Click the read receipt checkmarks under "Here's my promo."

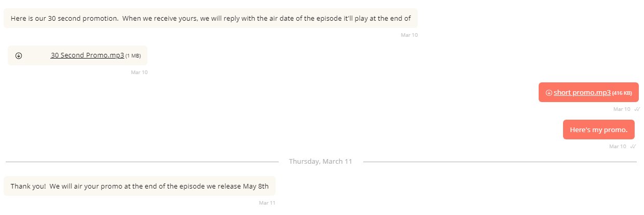tap(633, 147)
